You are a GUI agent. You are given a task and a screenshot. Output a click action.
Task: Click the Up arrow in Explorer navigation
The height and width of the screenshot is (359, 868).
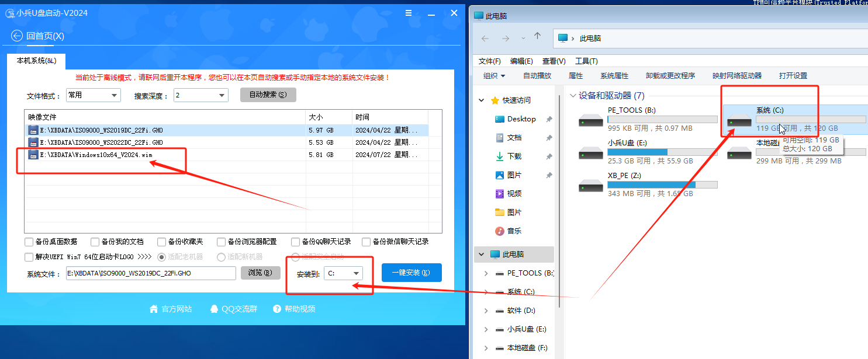click(x=538, y=37)
